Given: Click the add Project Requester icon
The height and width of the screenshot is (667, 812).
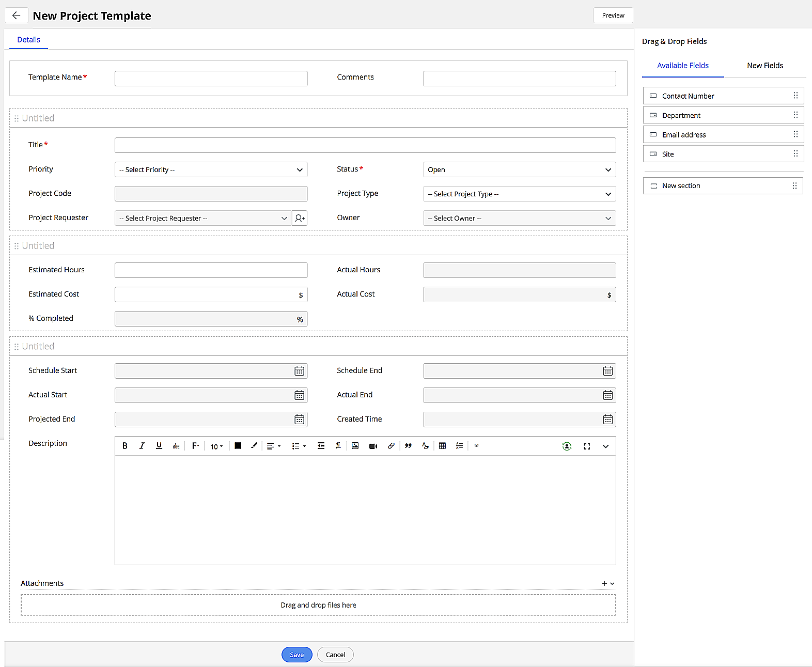Looking at the screenshot, I should pyautogui.click(x=300, y=218).
